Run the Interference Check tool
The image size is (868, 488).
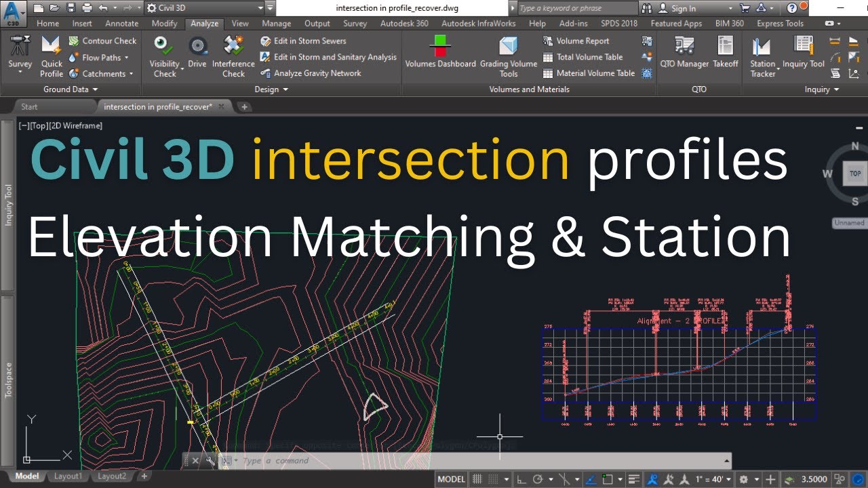pyautogui.click(x=233, y=57)
